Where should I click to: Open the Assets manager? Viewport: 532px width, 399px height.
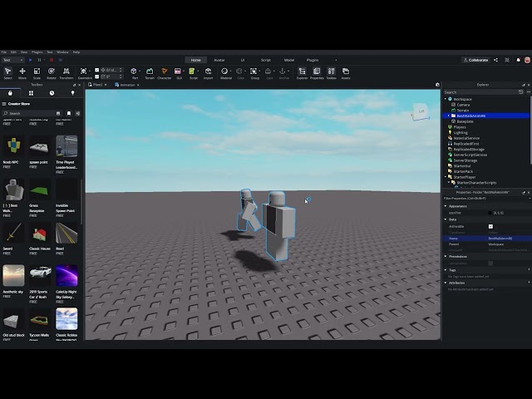346,73
